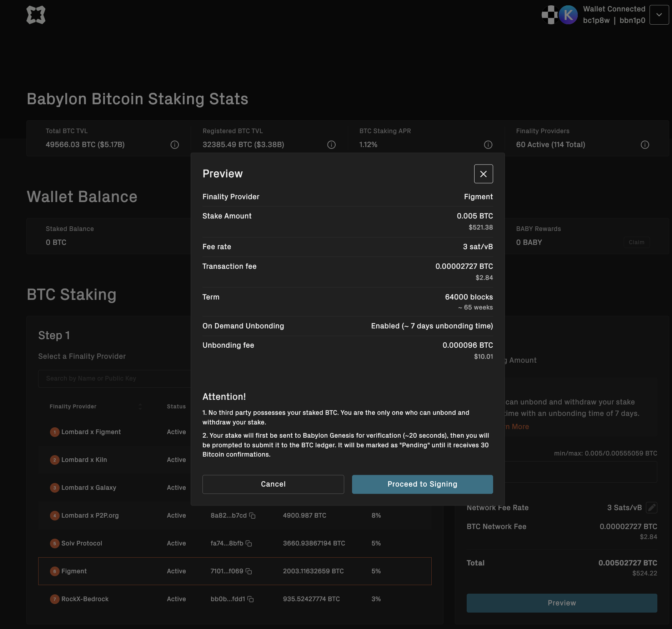
Task: Click the 'Enabled (~ 7 days unbonding time)' value
Action: pos(432,326)
